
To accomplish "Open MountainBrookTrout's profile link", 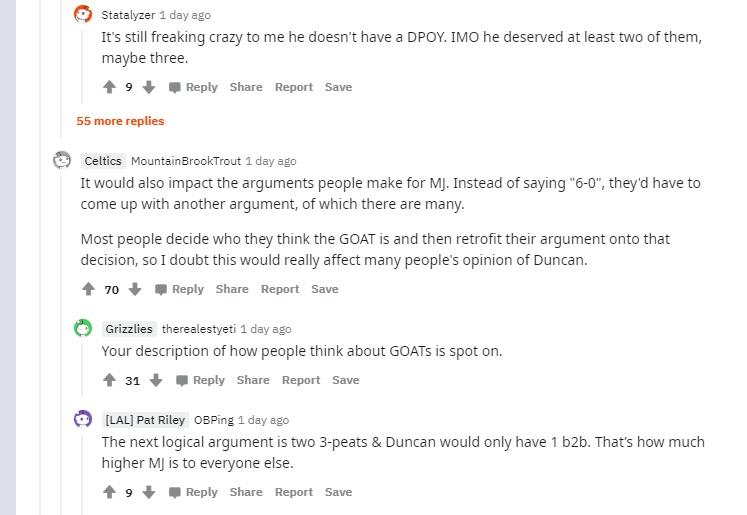I will (x=185, y=161).
